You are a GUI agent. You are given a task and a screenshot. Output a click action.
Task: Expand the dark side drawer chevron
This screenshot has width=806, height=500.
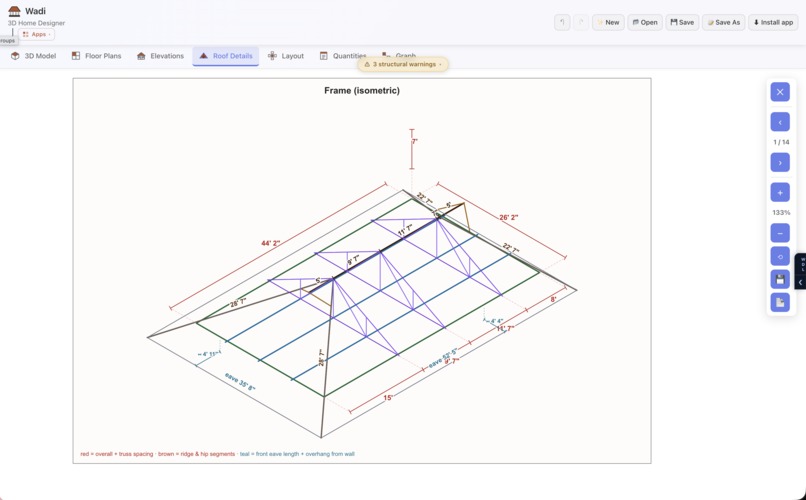click(800, 283)
